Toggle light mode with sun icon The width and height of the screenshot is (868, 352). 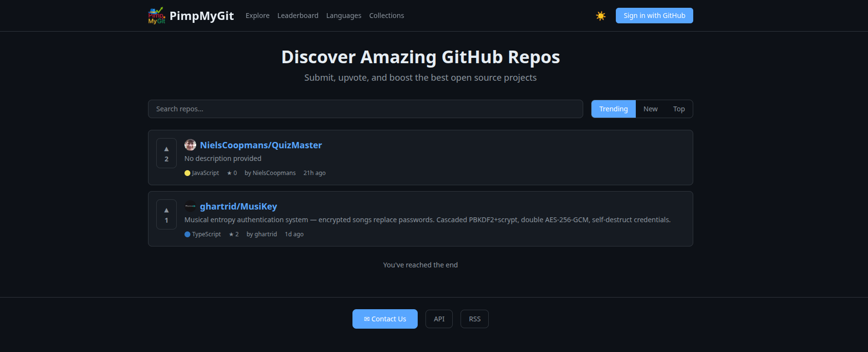[601, 16]
